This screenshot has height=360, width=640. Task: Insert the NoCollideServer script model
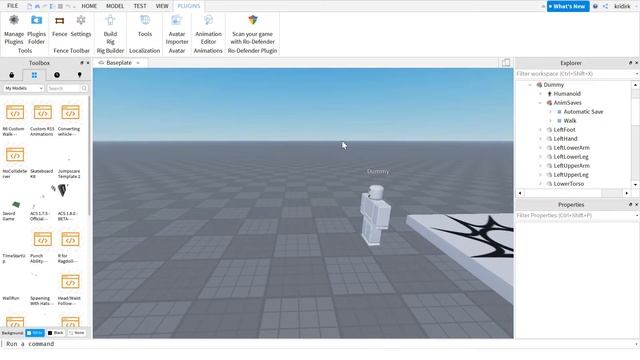tap(15, 162)
